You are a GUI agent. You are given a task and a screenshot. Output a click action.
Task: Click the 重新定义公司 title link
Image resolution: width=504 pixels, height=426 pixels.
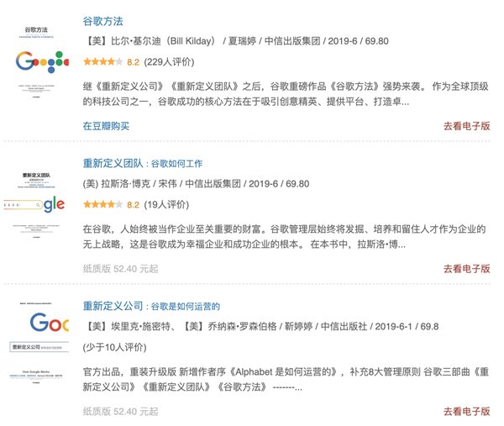113,305
